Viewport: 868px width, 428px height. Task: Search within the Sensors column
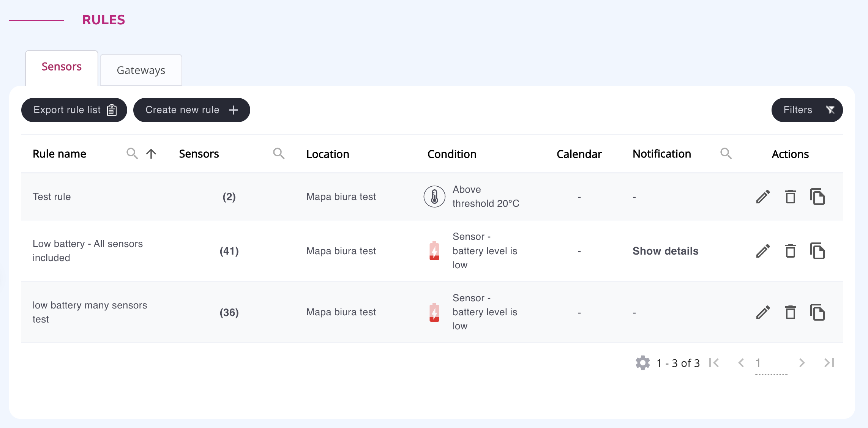click(279, 154)
